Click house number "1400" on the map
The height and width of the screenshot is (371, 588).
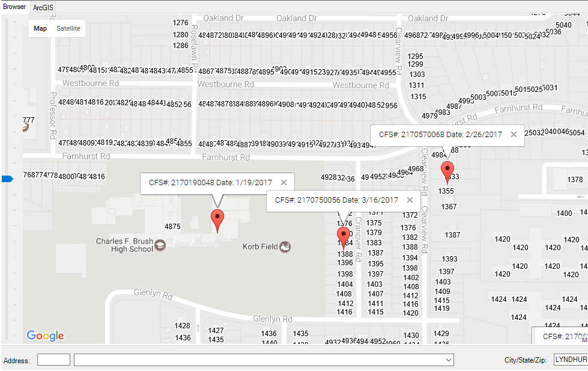click(564, 213)
